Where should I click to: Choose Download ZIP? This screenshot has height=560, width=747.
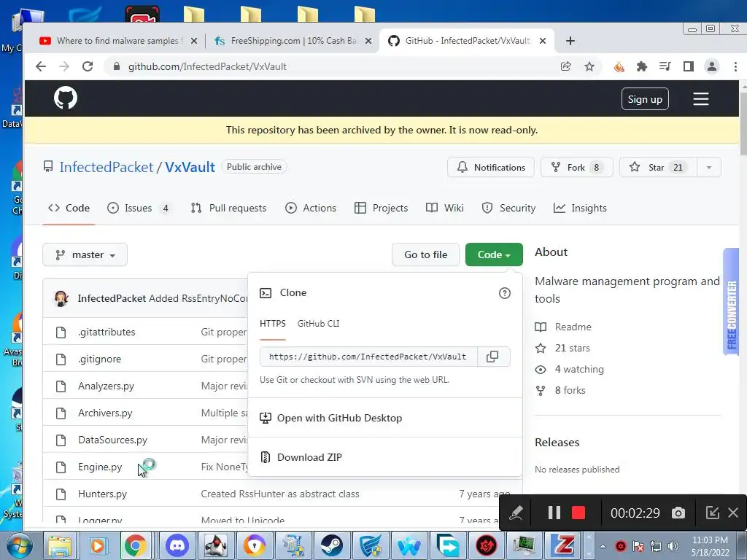(x=309, y=458)
